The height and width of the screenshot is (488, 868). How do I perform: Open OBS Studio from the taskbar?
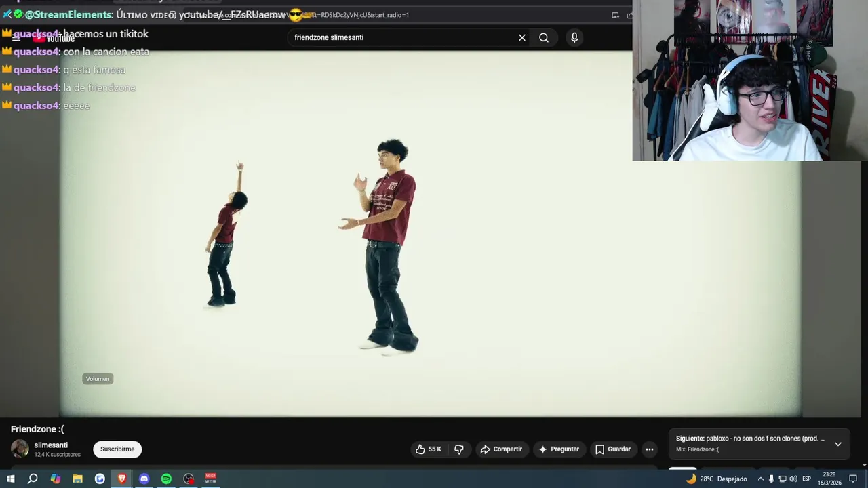[189, 479]
